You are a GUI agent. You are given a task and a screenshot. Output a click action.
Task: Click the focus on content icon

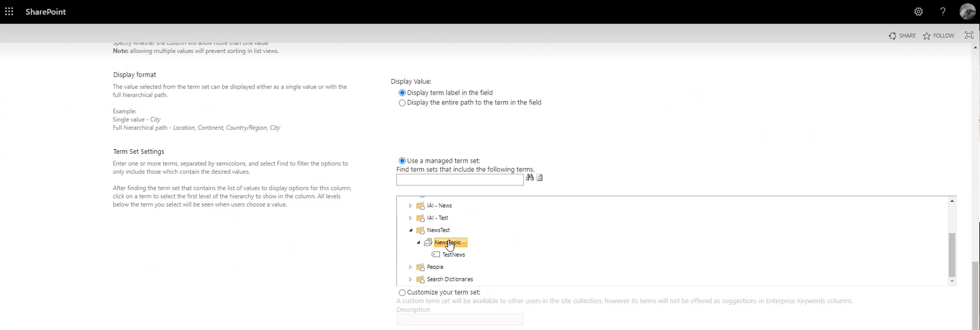pos(969,35)
